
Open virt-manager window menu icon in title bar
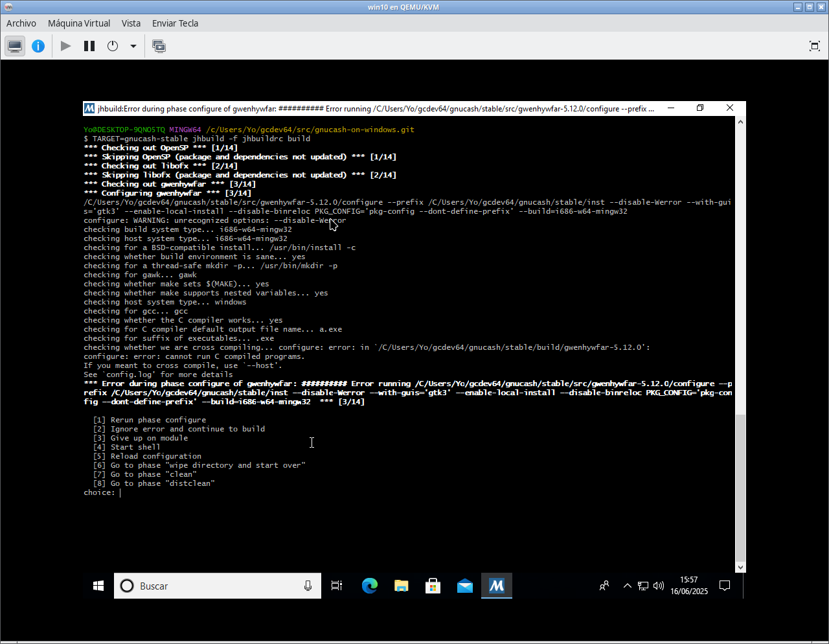coord(7,7)
